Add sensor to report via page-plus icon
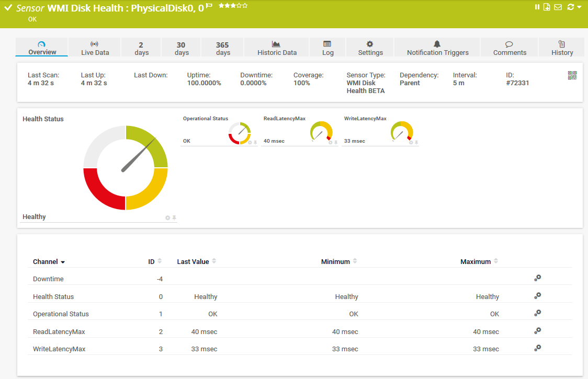 [x=546, y=7]
